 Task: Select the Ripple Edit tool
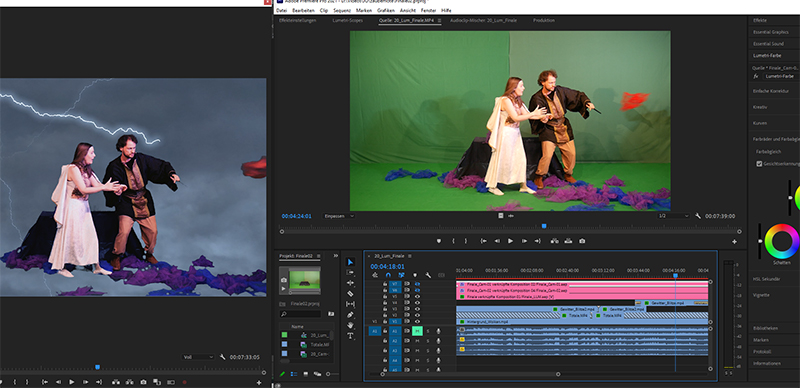coord(351,283)
